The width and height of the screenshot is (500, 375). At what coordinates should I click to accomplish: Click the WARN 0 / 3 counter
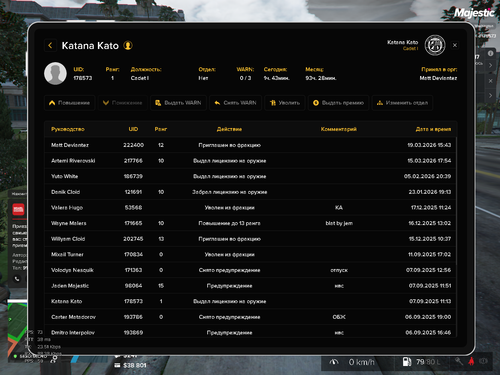(245, 78)
